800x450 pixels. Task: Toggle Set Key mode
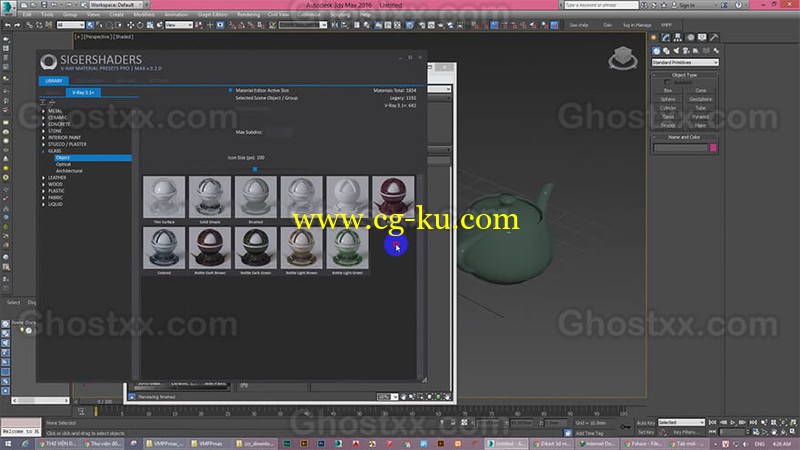645,432
